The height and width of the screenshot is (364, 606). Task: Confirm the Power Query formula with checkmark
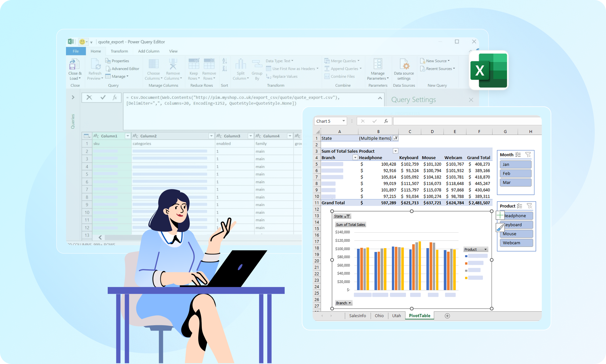click(103, 97)
